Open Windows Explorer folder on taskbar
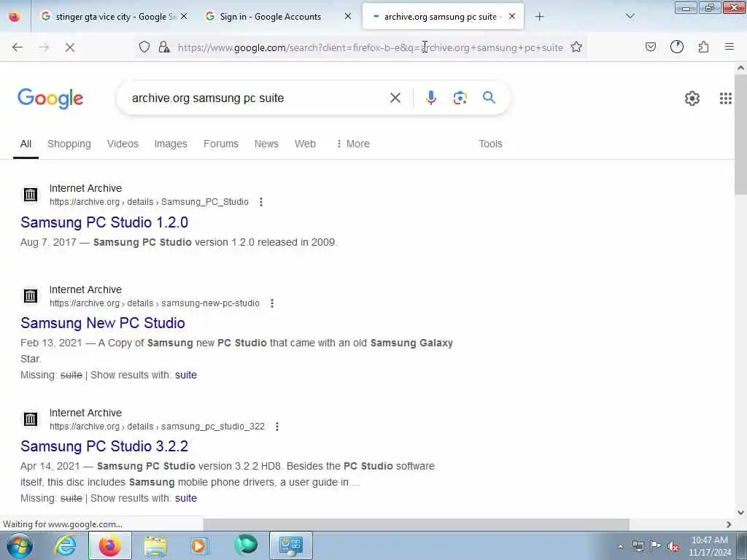Screen dimensions: 747x560 tap(155, 545)
